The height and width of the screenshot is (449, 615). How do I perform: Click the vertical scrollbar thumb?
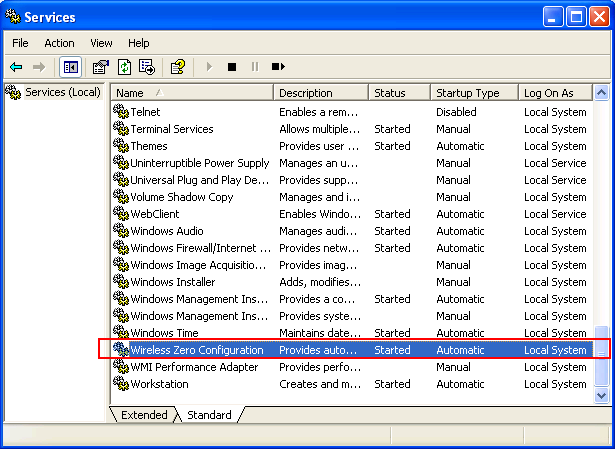pyautogui.click(x=601, y=356)
